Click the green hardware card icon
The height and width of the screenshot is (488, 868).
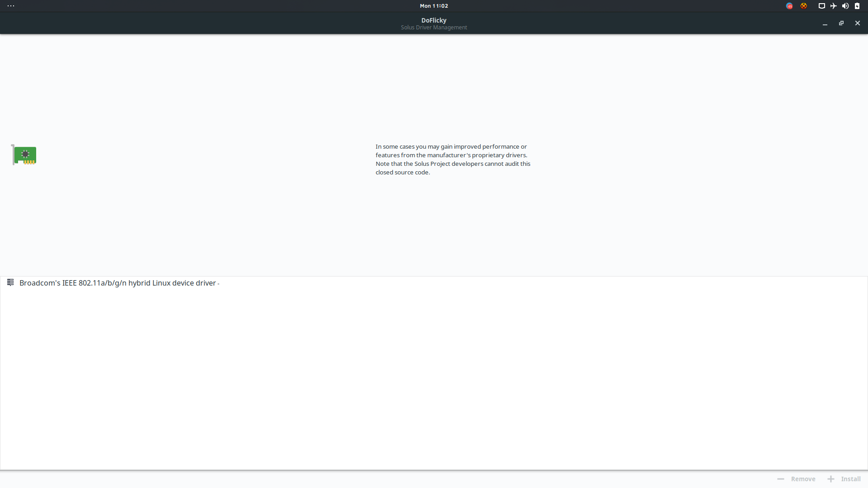[24, 155]
